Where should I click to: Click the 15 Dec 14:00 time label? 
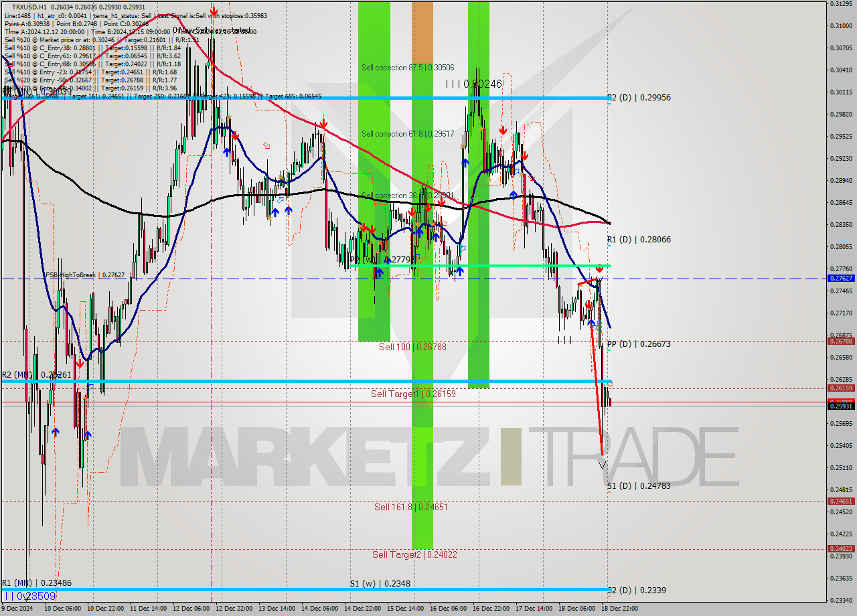coord(405,609)
